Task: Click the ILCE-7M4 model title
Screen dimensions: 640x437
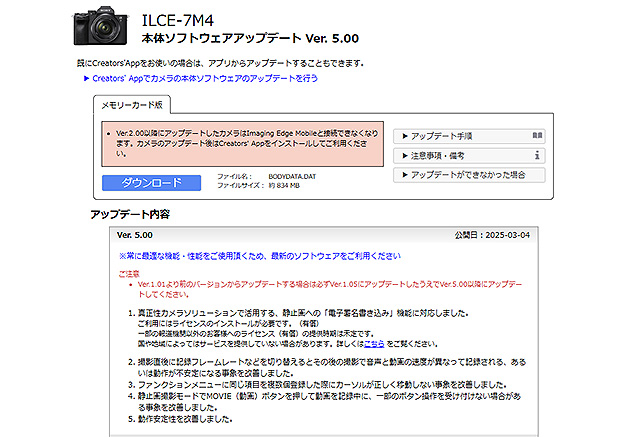Action: point(178,20)
